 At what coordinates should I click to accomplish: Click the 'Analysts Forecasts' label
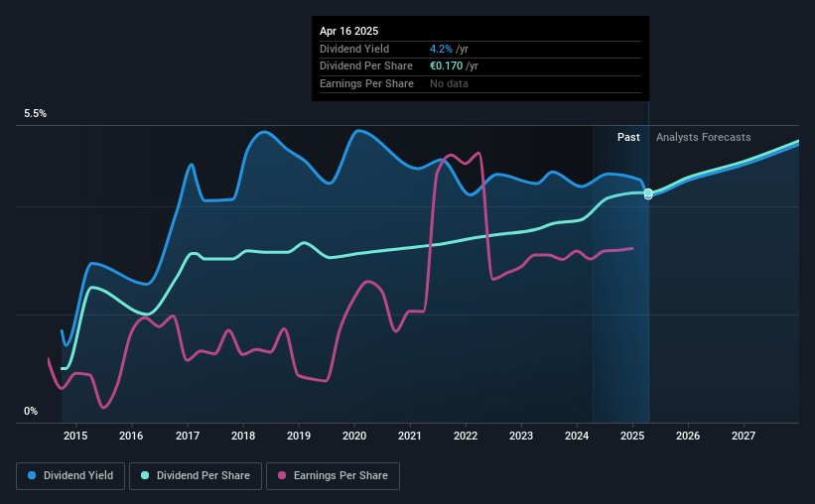[703, 137]
